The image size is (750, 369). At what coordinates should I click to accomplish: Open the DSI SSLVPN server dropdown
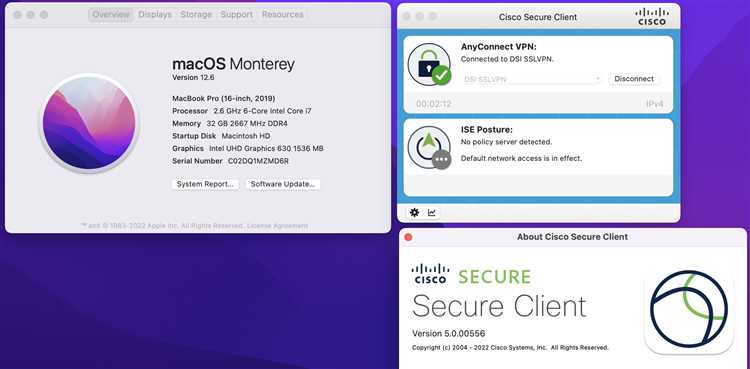click(531, 79)
